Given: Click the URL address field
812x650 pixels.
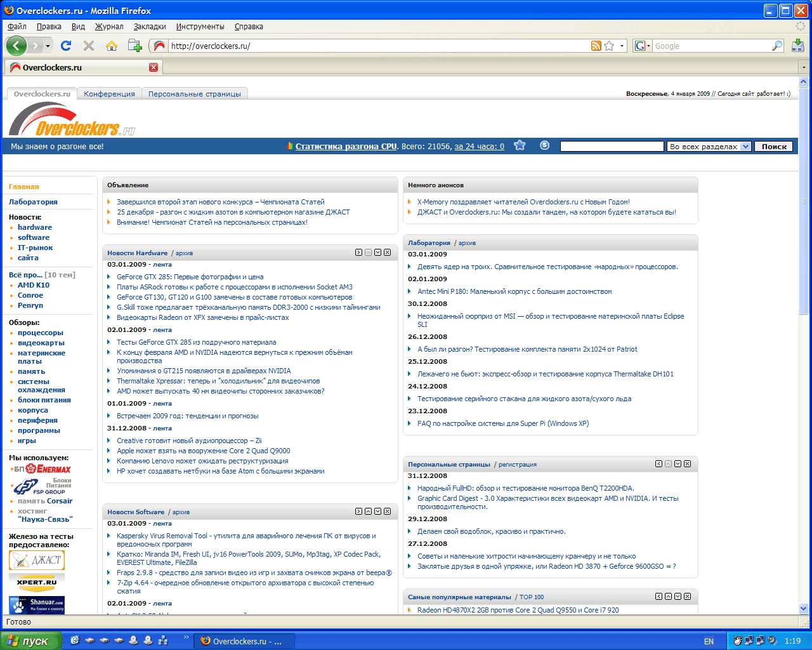Looking at the screenshot, I should click(x=379, y=46).
